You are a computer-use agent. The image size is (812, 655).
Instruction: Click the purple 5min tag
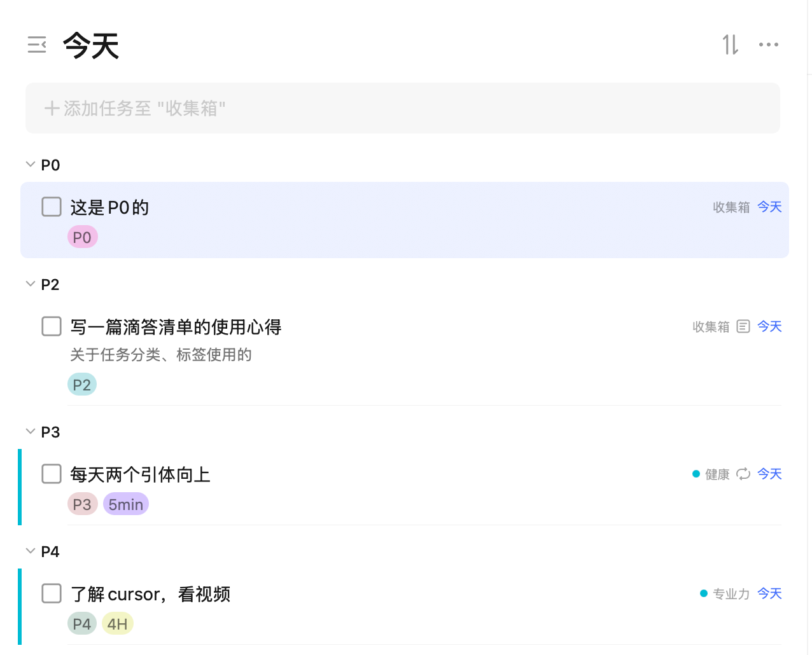tap(125, 504)
